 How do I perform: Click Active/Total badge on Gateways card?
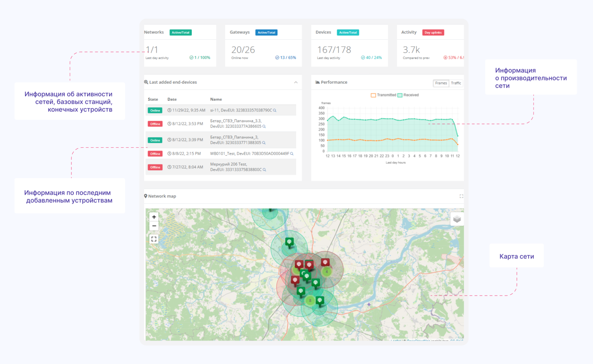(266, 32)
